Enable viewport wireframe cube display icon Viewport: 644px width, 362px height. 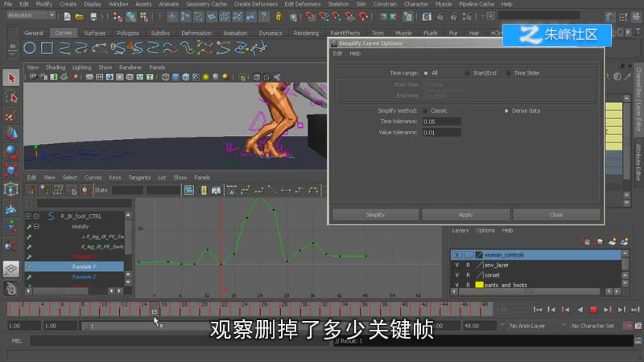tap(166, 77)
